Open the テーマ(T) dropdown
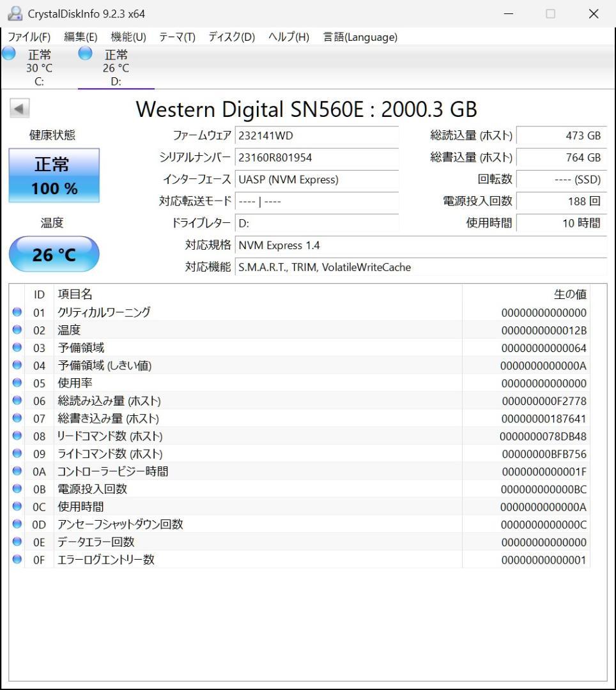The image size is (616, 690). [x=176, y=37]
